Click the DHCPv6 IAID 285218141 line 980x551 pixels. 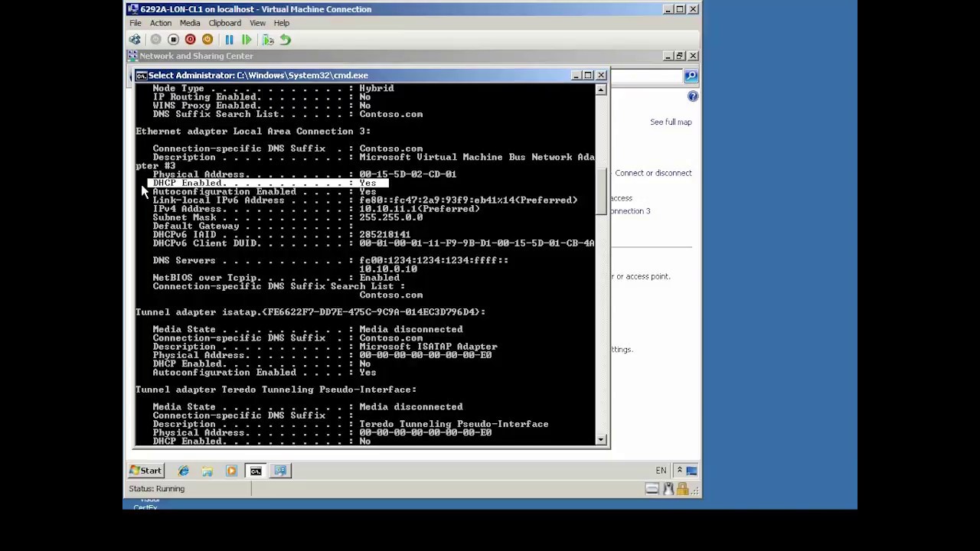point(282,235)
